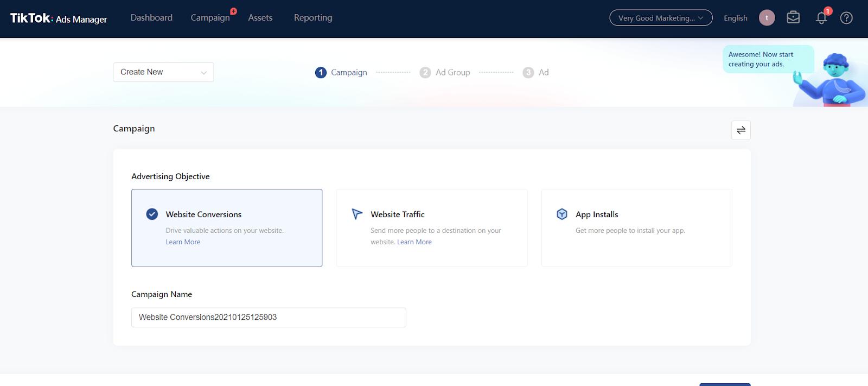Click the App Installs cube icon

point(562,214)
